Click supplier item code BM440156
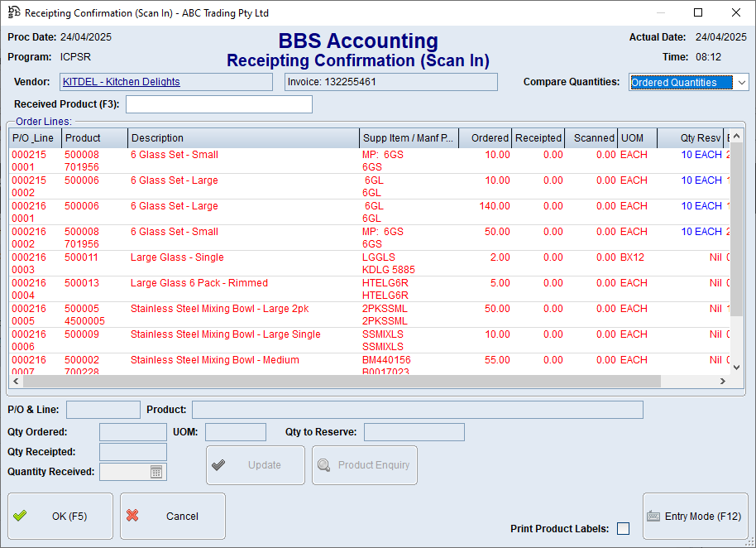756x548 pixels. [386, 360]
